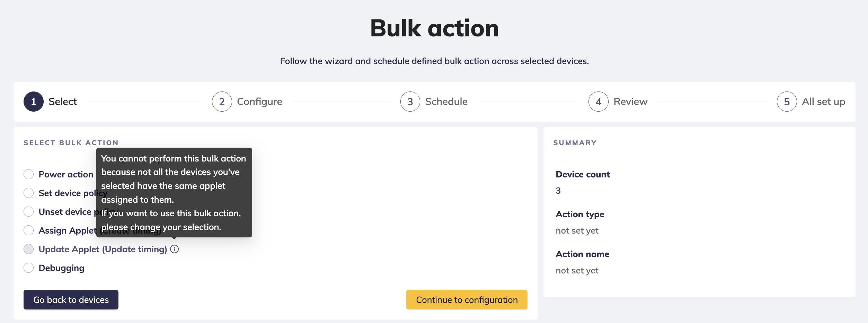The height and width of the screenshot is (323, 868).
Task: Open the Configure step label
Action: click(x=259, y=102)
